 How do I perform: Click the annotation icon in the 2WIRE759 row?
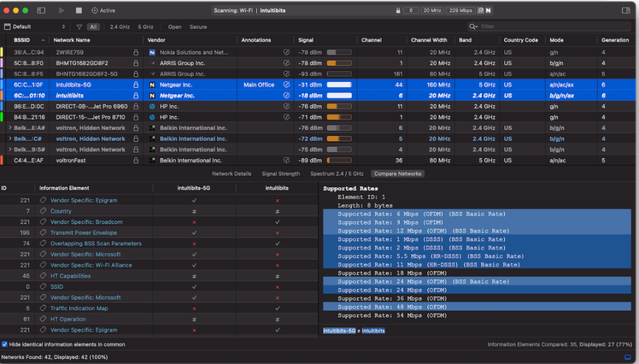(x=286, y=52)
